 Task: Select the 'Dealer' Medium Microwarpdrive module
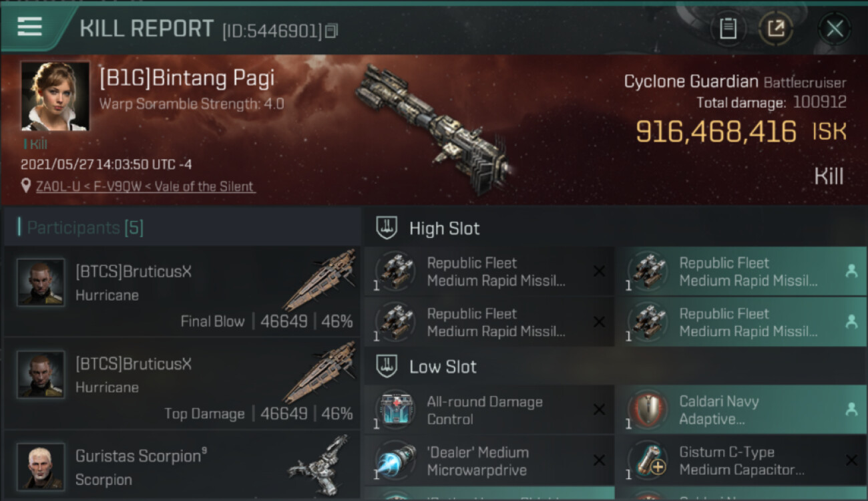(489, 461)
